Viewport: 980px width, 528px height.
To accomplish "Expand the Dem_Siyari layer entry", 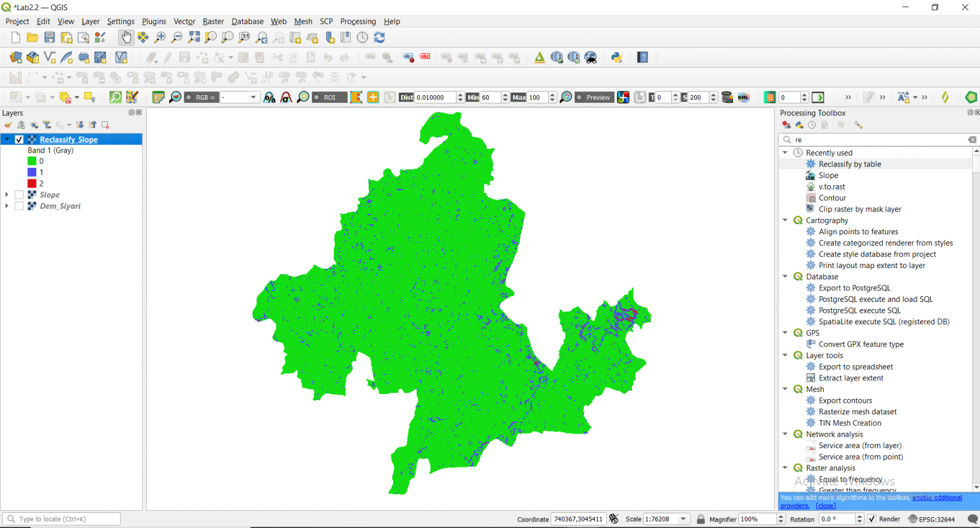I will [6, 206].
